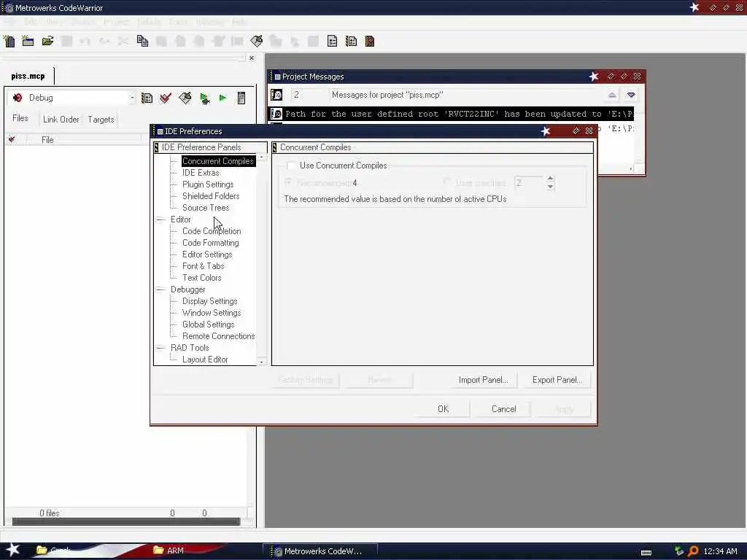Click the Open file folder toolbar icon
The width and height of the screenshot is (747, 560).
click(47, 42)
